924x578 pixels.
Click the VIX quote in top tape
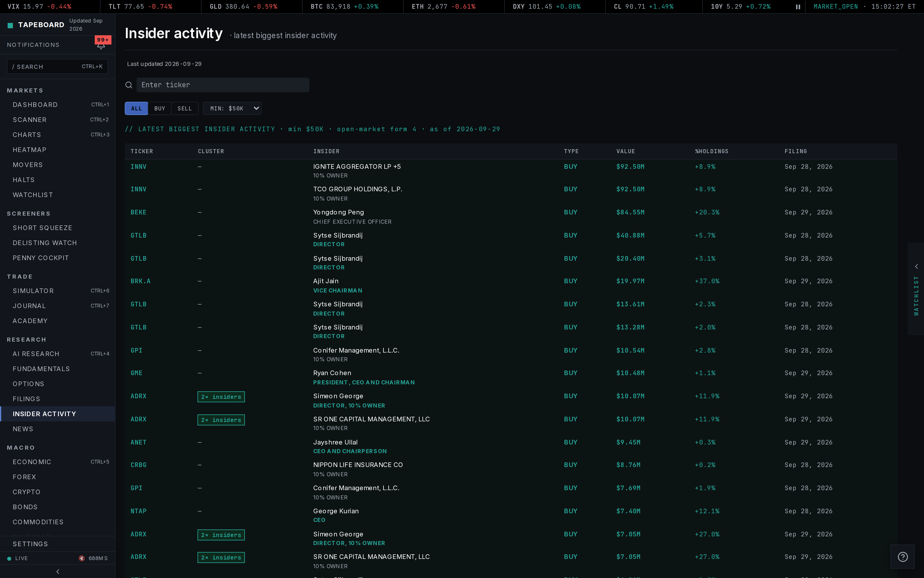(x=39, y=7)
